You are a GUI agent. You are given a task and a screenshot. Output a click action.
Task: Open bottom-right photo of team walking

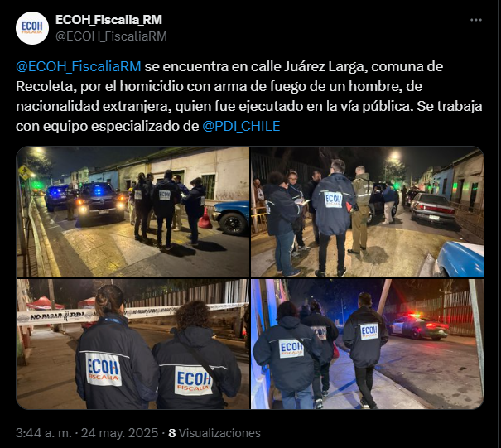tap(368, 344)
